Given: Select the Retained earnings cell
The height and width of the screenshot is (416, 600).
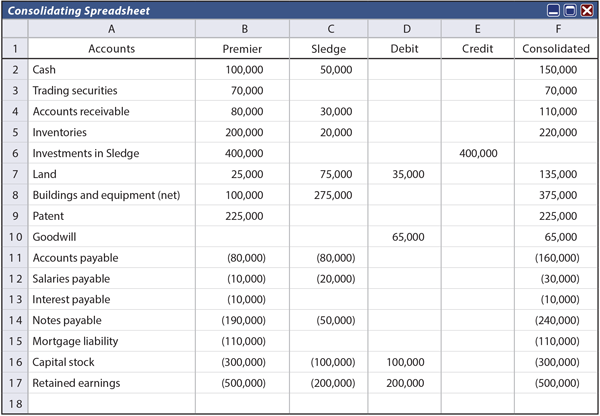Looking at the screenshot, I should (111, 383).
